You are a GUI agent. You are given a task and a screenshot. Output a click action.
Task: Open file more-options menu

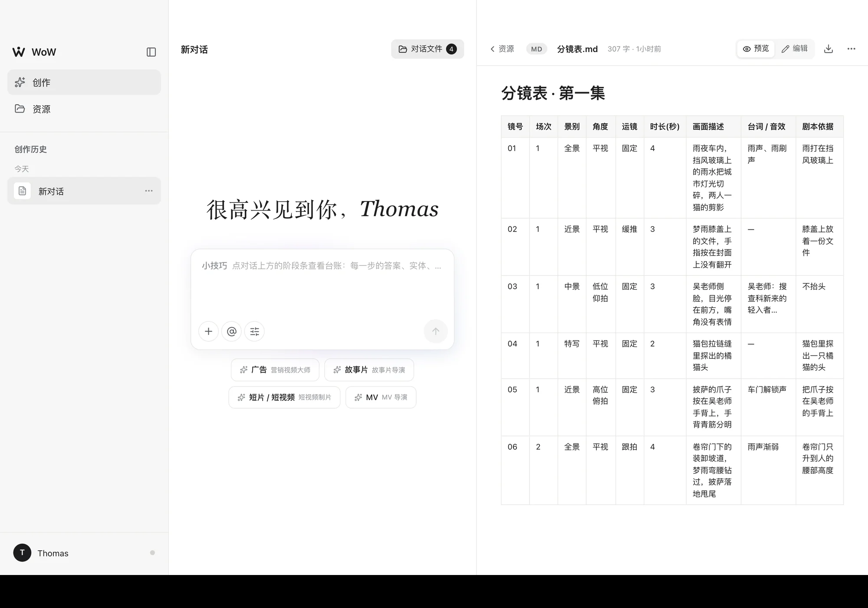point(852,49)
